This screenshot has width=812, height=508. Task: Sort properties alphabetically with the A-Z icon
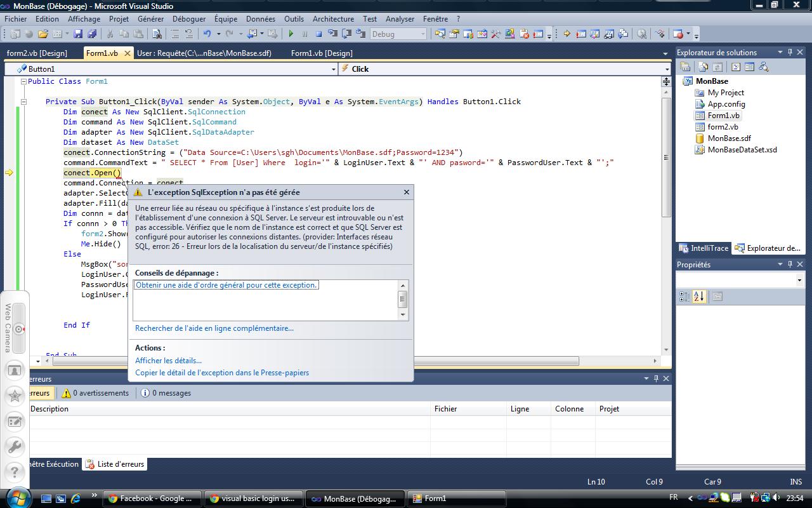pyautogui.click(x=699, y=297)
